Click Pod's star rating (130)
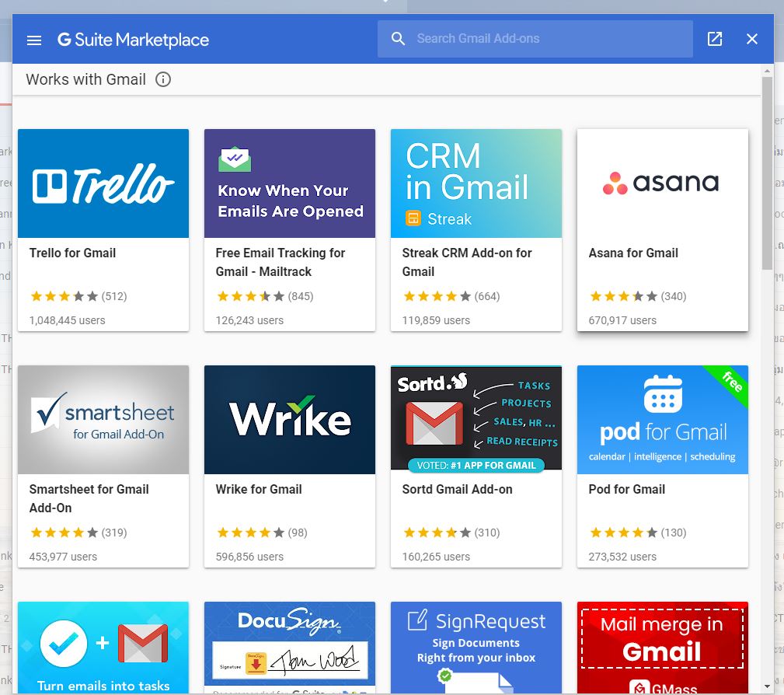Screen dimensions: 784x695 pos(638,533)
